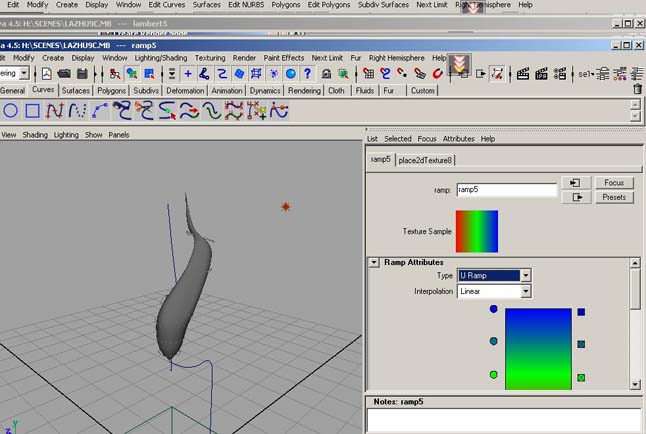The height and width of the screenshot is (434, 646).
Task: Click the IPR render clapboard icon
Action: point(541,74)
